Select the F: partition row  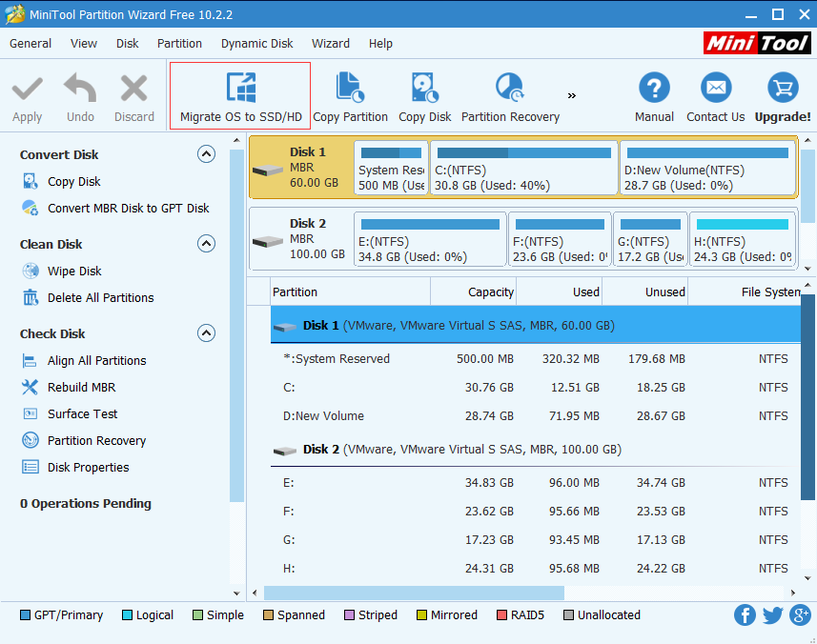(x=536, y=512)
